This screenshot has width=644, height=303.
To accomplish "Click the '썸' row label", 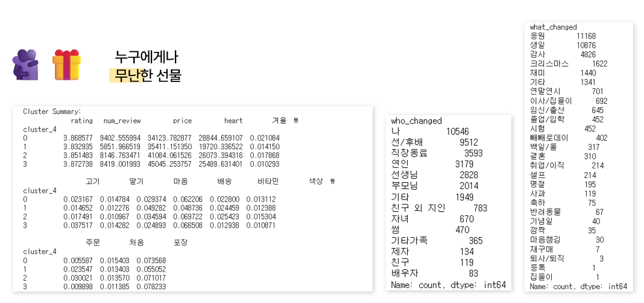I will 395,230.
